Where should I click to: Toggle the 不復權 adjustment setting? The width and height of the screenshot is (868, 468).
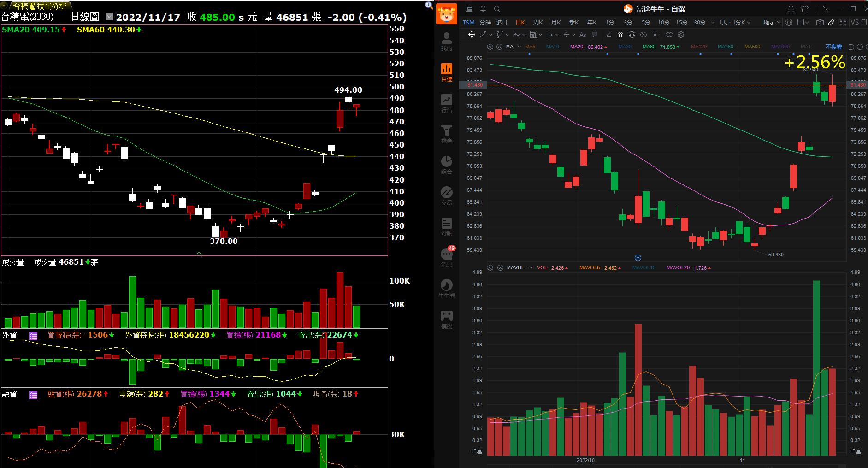(833, 47)
